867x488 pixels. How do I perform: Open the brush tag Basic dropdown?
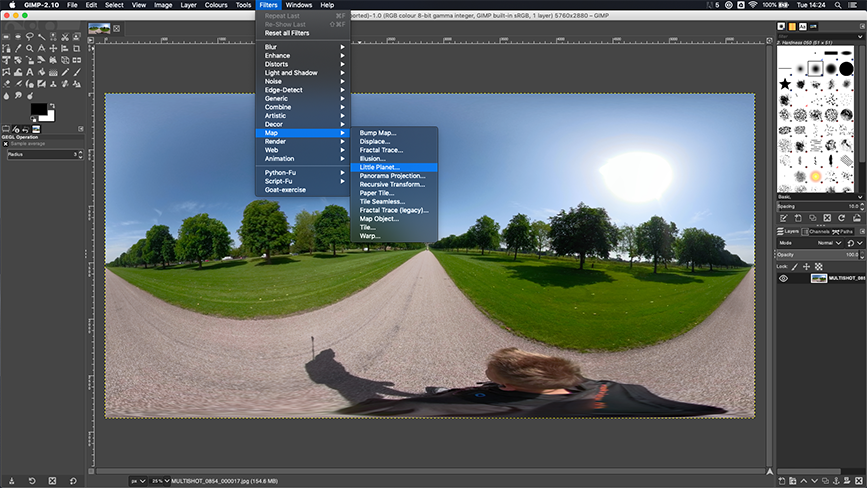click(821, 197)
